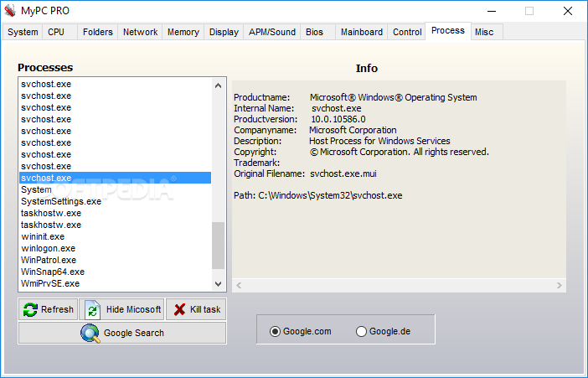Click the magnifier Google Search icon

[x=90, y=333]
